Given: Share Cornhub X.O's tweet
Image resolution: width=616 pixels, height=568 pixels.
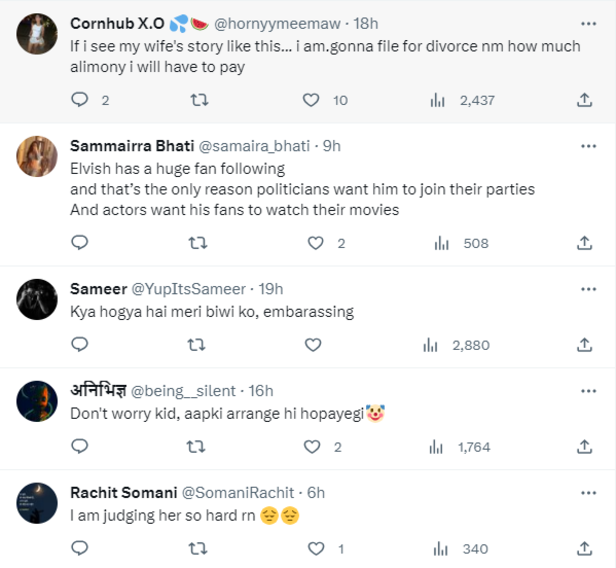Looking at the screenshot, I should 585,100.
